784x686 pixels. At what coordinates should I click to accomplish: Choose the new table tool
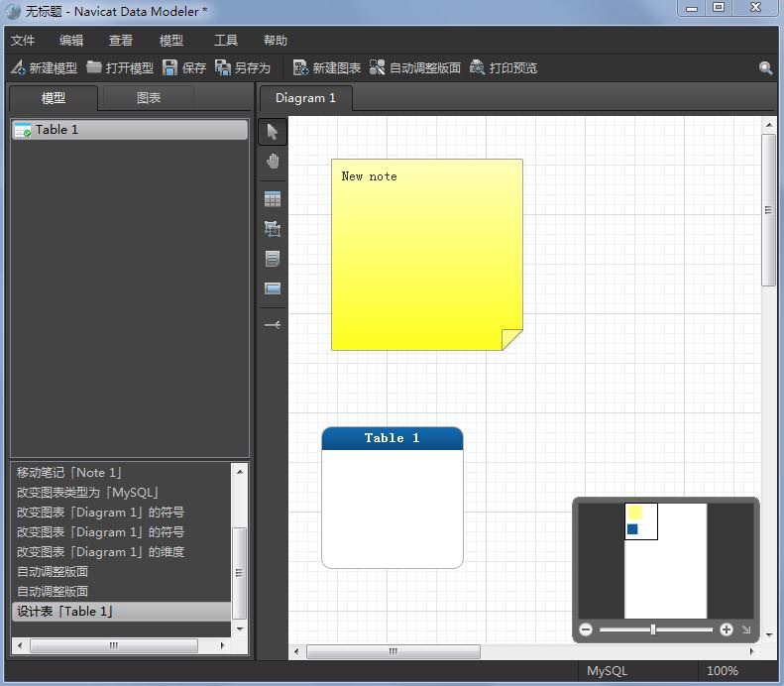click(x=273, y=199)
